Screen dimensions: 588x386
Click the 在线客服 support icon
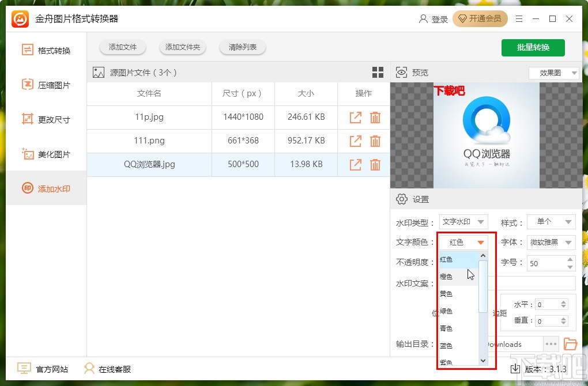click(x=88, y=368)
